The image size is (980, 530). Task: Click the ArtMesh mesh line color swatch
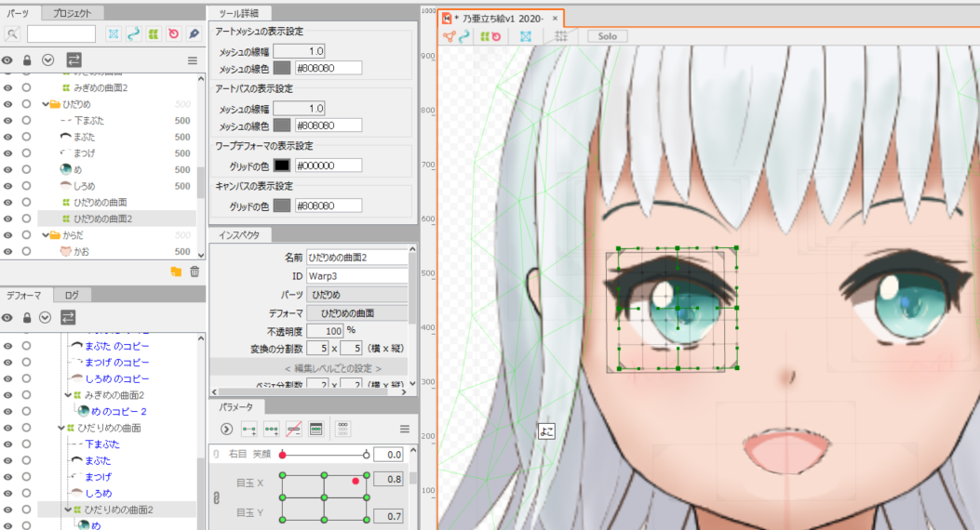click(x=282, y=68)
